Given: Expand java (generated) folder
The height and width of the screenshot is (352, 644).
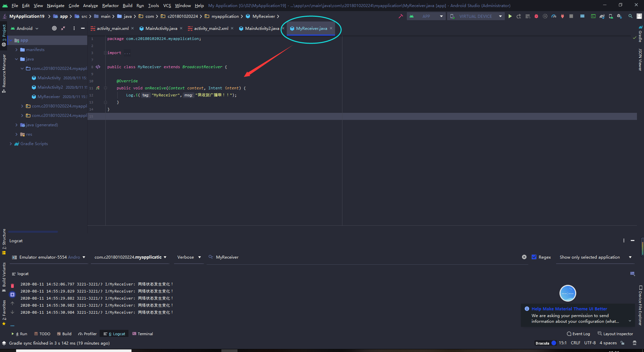Looking at the screenshot, I should coord(16,125).
